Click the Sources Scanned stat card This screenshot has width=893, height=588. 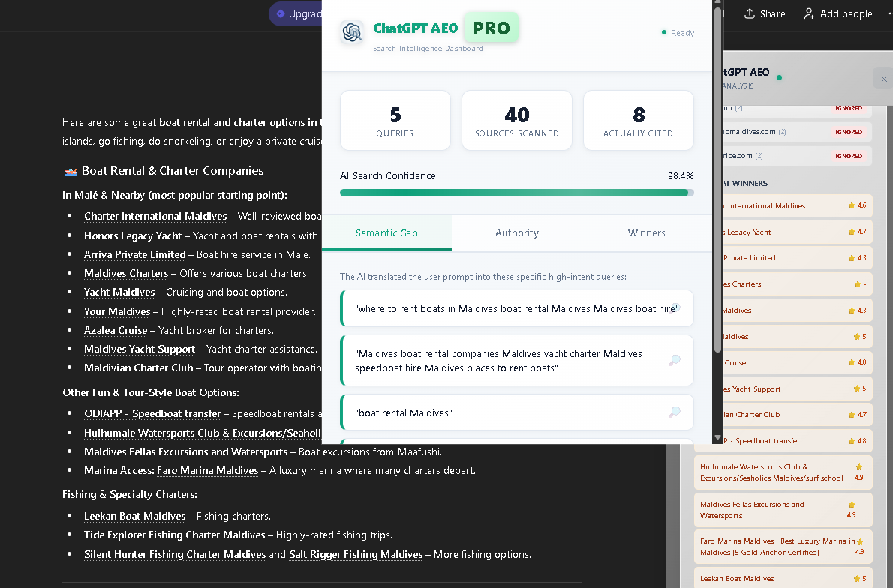tap(516, 121)
